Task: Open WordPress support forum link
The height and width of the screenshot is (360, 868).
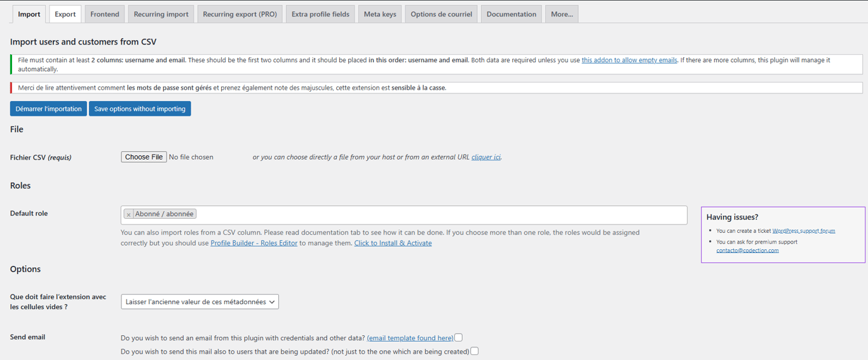Action: tap(803, 231)
